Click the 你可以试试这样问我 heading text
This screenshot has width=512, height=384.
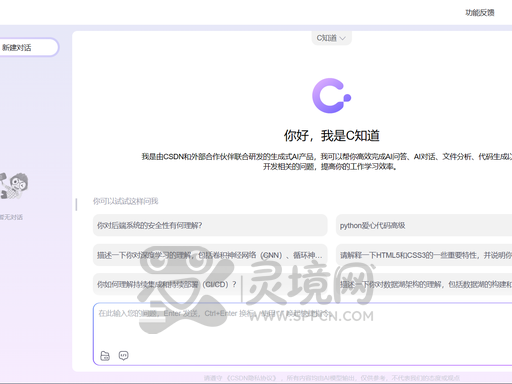pyautogui.click(x=125, y=201)
